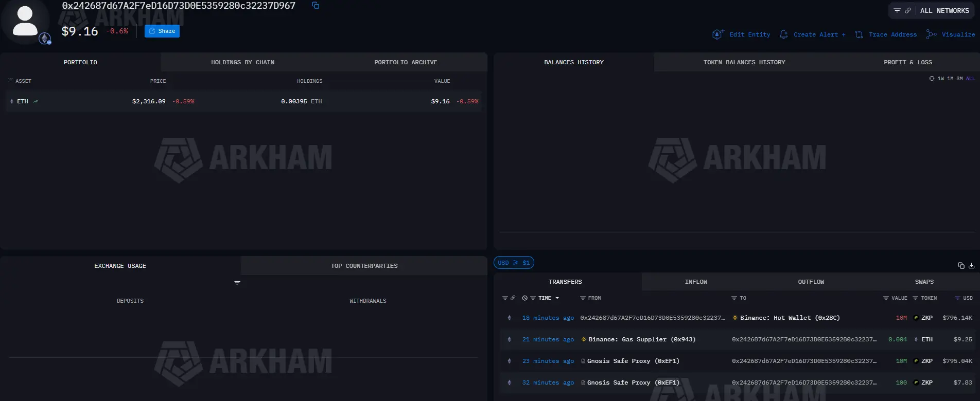Viewport: 980px width, 401px height.
Task: Click the 0.00395 ETH holdings value
Action: point(302,102)
